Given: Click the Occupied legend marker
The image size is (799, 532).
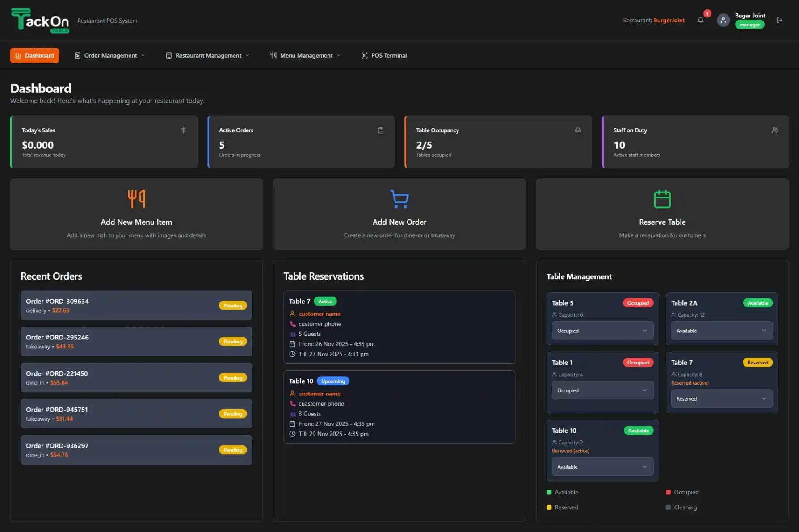Looking at the screenshot, I should coord(668,492).
